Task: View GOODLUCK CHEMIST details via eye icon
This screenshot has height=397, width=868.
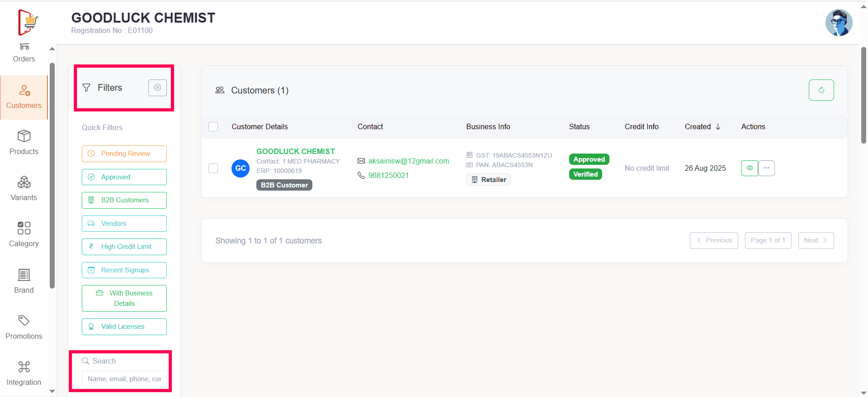Action: (750, 168)
